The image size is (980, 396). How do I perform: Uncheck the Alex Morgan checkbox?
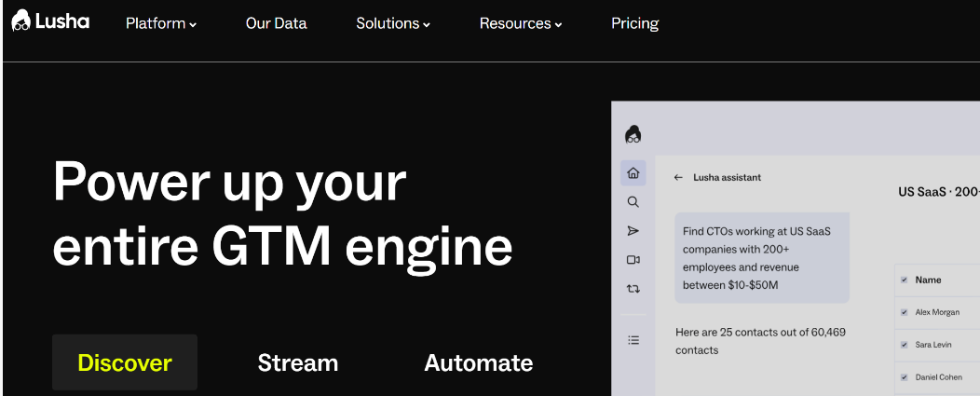click(x=904, y=312)
